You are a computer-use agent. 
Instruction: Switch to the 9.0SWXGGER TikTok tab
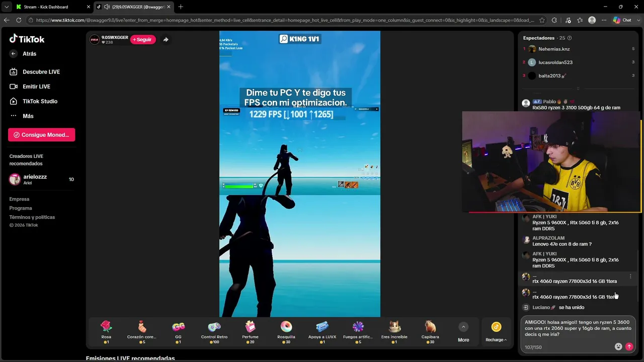tap(134, 7)
